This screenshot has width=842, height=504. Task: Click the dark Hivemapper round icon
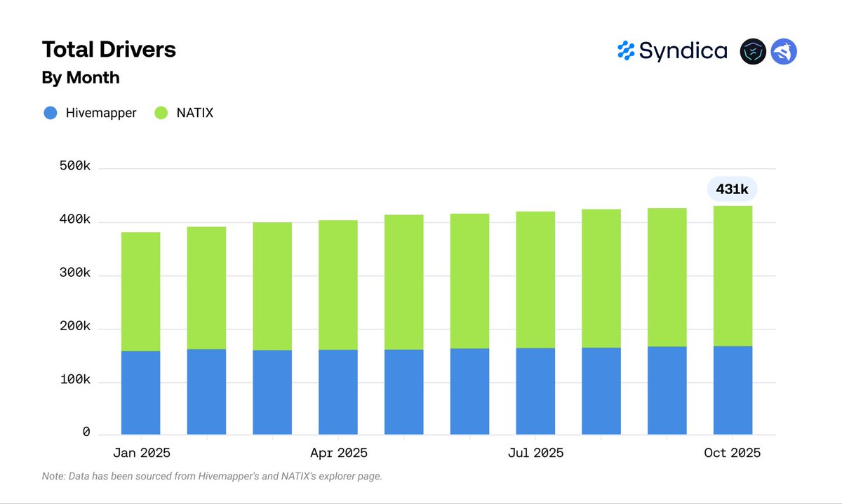coord(753,52)
